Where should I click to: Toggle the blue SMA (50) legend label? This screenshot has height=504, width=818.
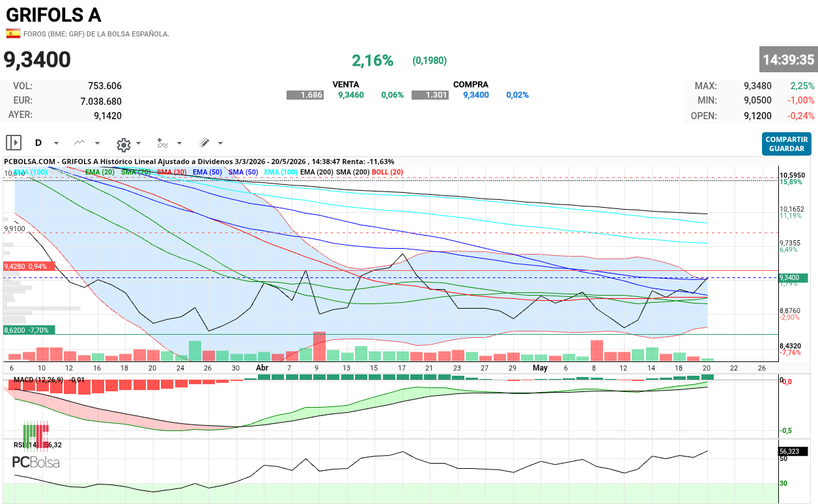pyautogui.click(x=244, y=172)
